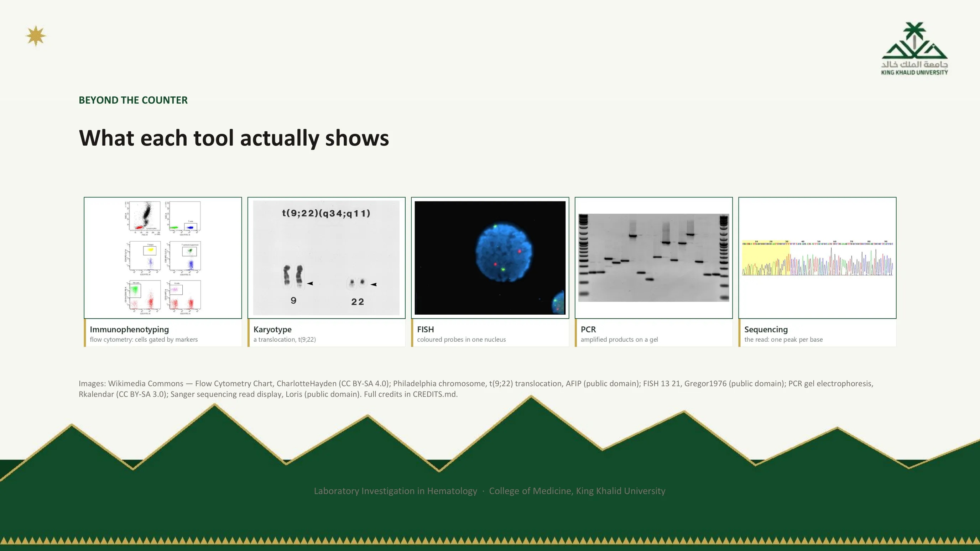Select the t(9;22) karyotype image
Image resolution: width=980 pixels, height=551 pixels.
click(327, 258)
